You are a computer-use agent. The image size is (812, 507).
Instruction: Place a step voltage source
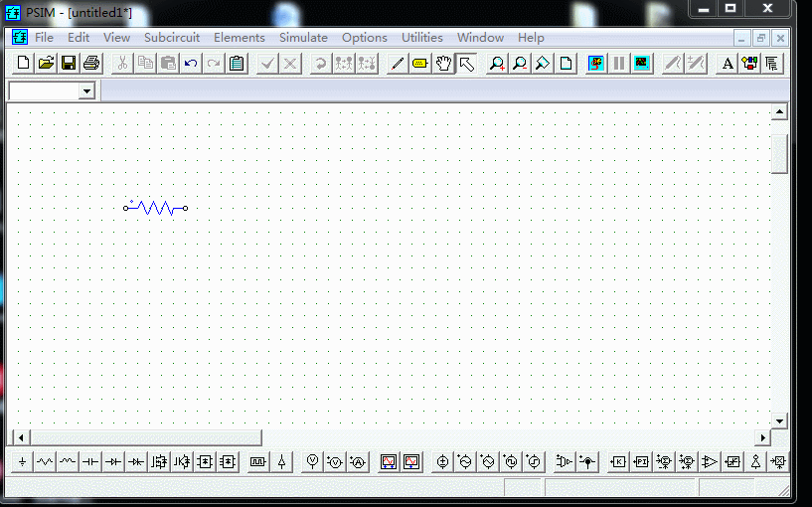534,461
